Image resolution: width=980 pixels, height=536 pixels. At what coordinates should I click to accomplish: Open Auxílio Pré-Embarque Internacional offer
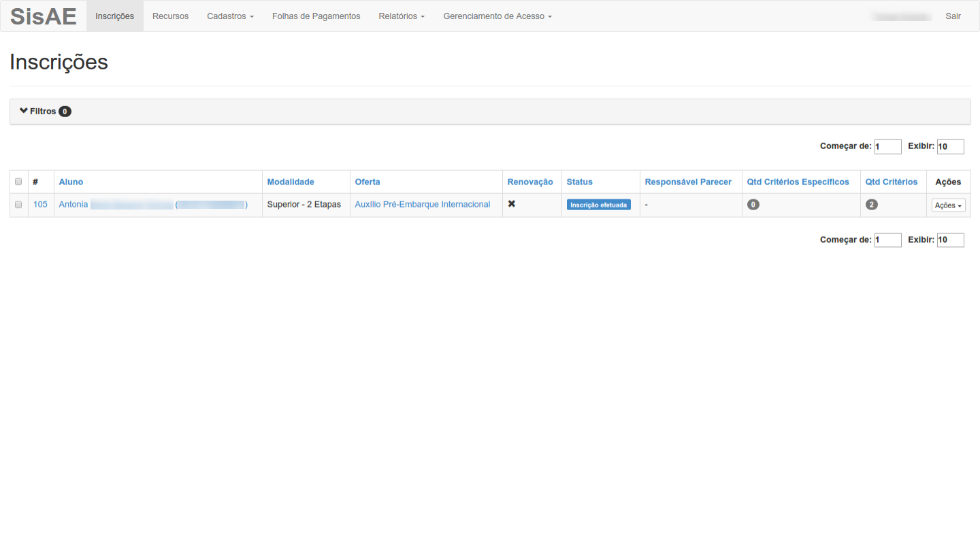pyautogui.click(x=423, y=204)
